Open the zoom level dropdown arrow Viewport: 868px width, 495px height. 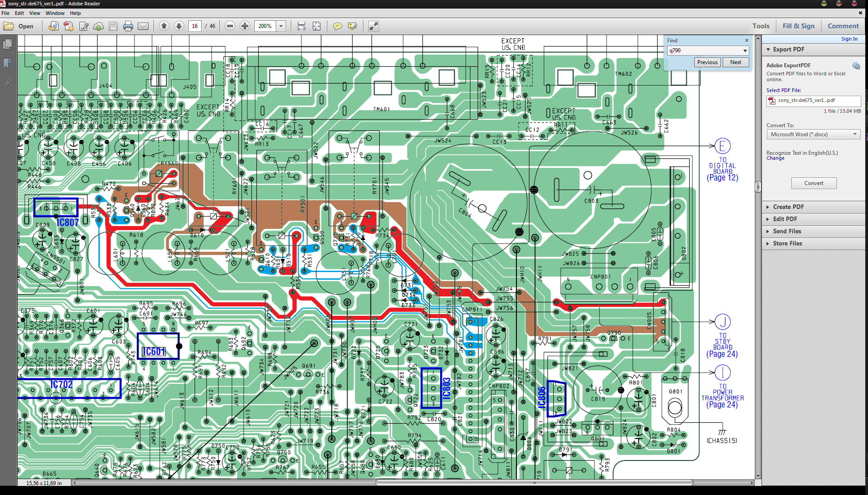[x=281, y=26]
